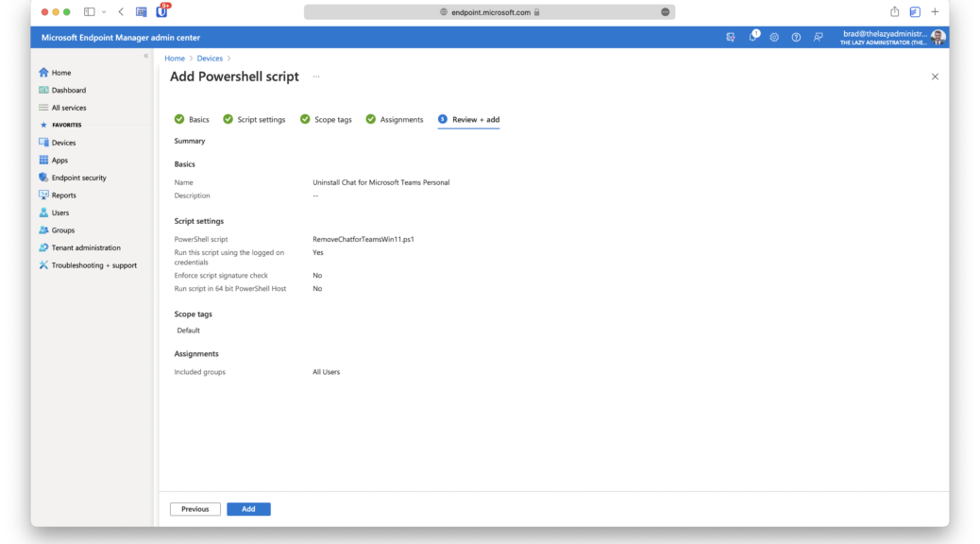Select Devices in the favorites list
The height and width of the screenshot is (544, 980).
(x=57, y=143)
